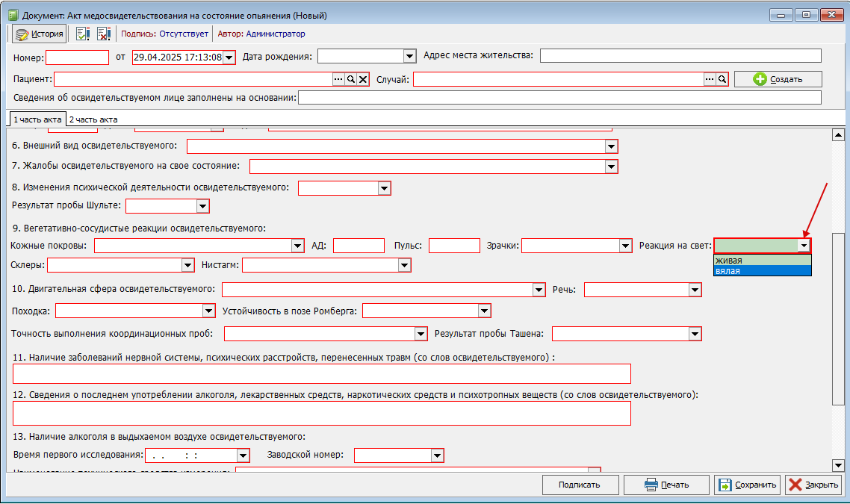Click the remove signature red-cross icon
This screenshot has width=850, height=504.
[104, 34]
